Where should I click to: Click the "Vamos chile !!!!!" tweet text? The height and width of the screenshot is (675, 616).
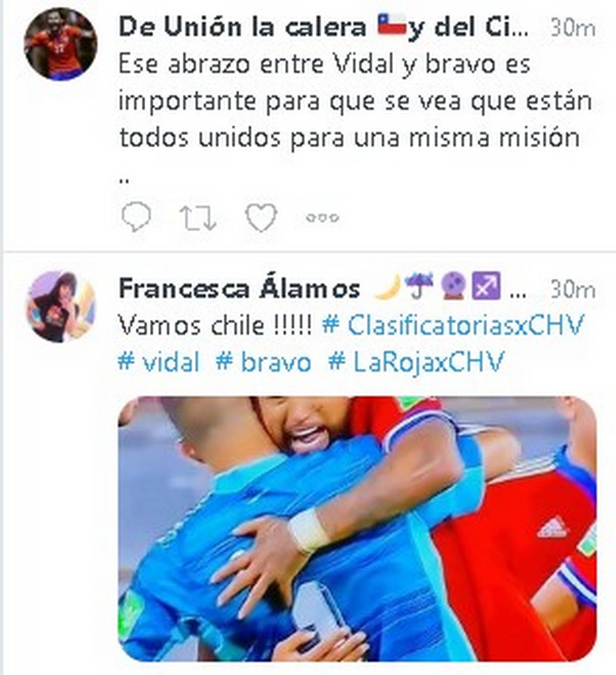[215, 326]
